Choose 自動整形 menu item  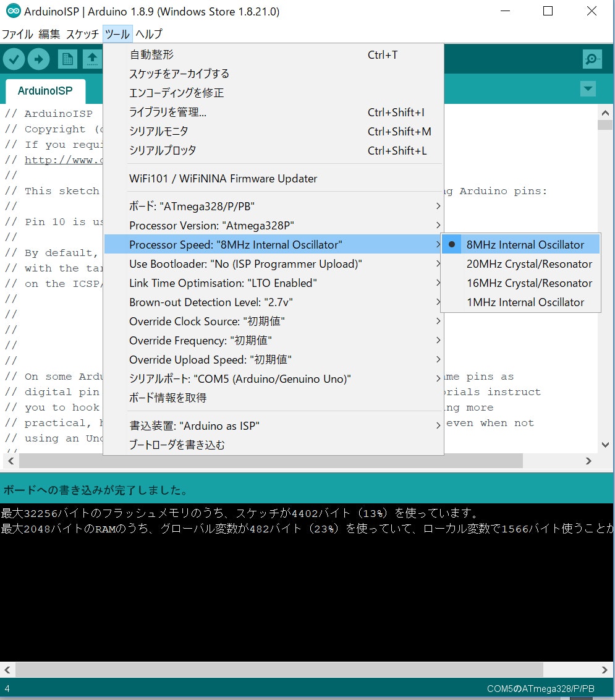coord(273,55)
